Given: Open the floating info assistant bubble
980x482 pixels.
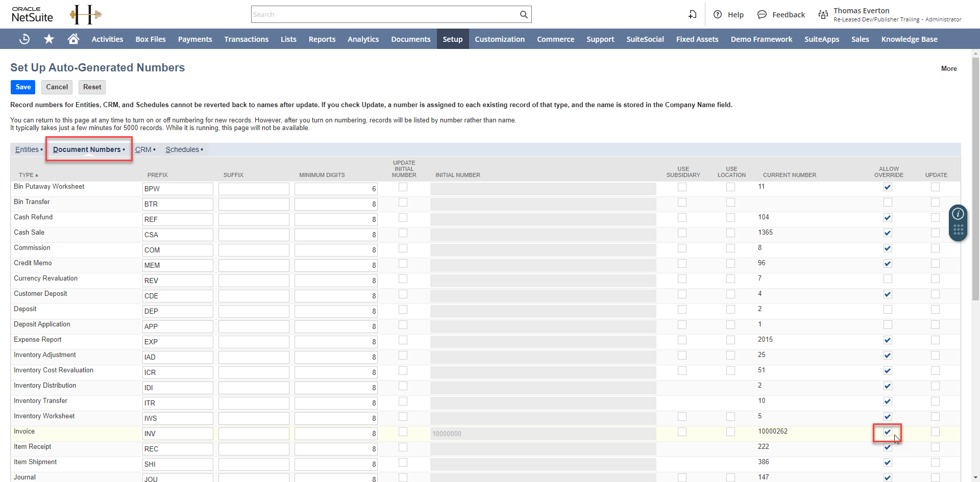Looking at the screenshot, I should point(958,214).
